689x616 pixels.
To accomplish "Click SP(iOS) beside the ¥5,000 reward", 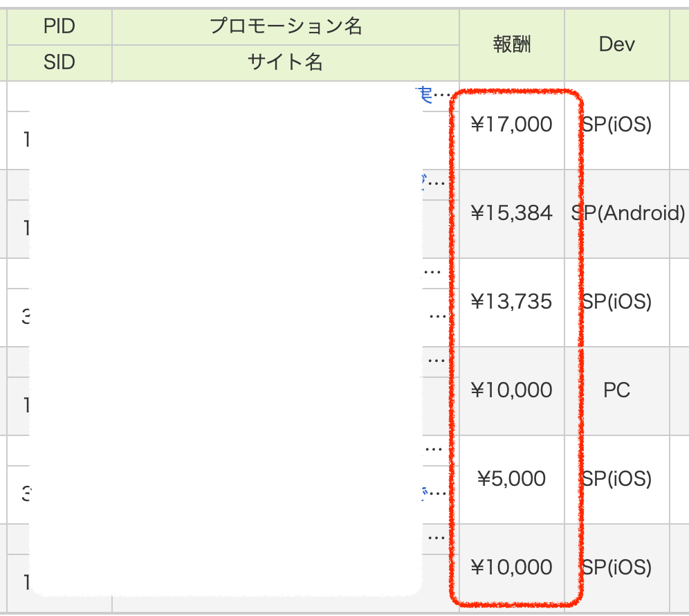I will click(616, 479).
